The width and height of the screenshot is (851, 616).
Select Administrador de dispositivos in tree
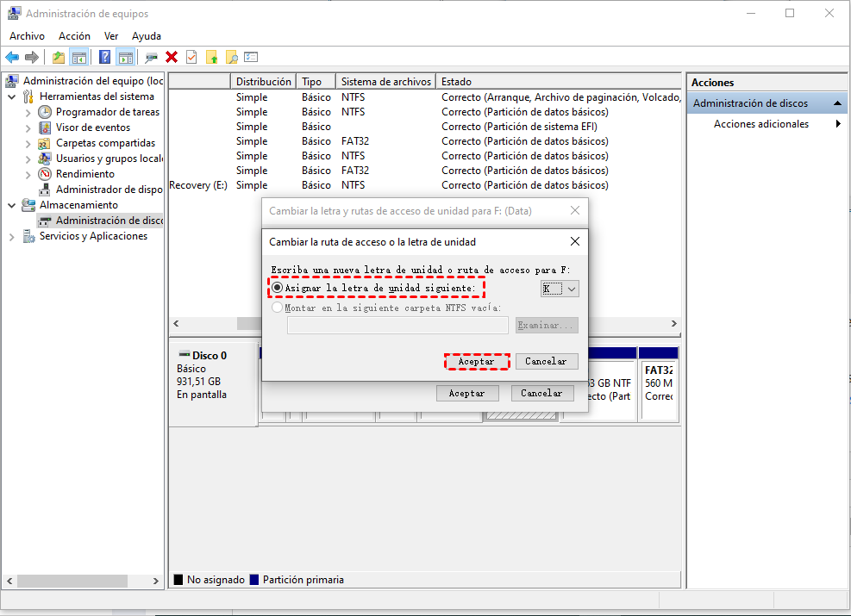click(x=109, y=190)
